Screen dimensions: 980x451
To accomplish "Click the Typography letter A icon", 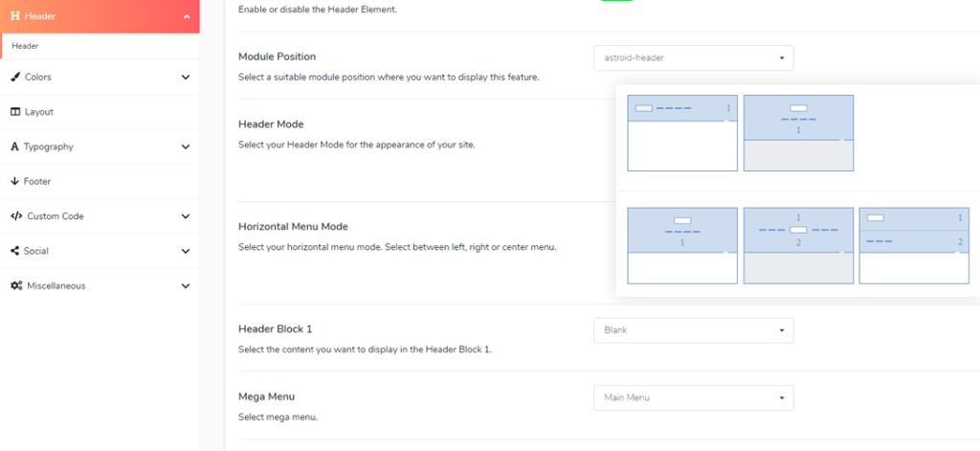I will coord(15,147).
